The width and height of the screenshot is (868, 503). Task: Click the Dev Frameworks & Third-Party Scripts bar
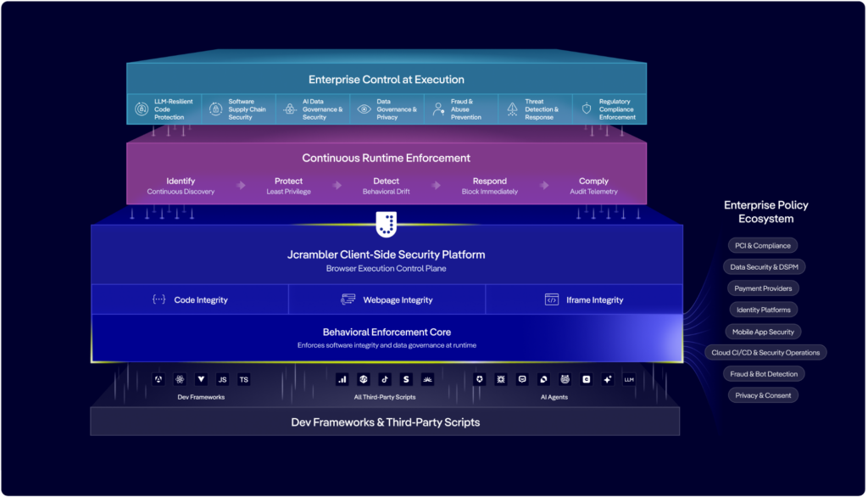tap(386, 422)
